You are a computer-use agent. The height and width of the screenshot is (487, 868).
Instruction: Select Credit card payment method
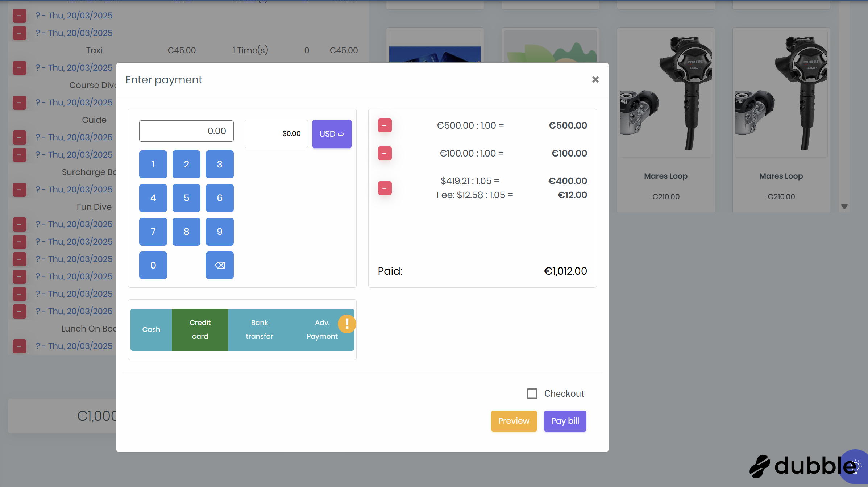coord(200,329)
